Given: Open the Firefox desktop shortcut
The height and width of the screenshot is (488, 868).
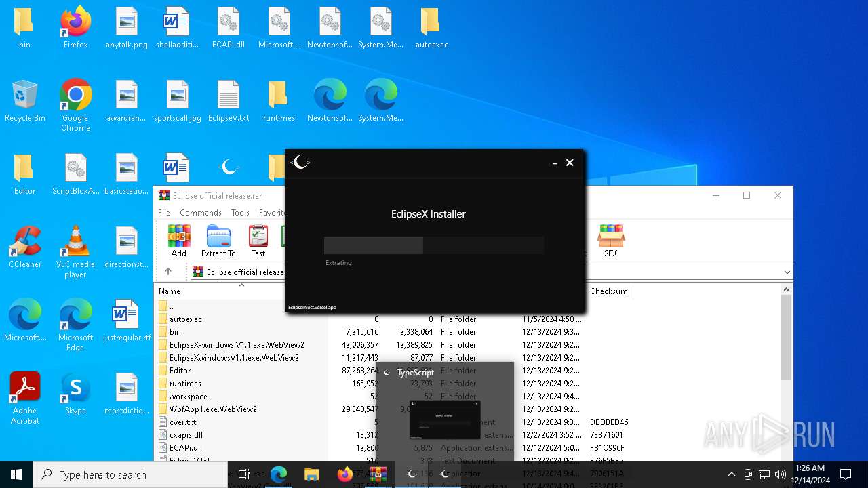Looking at the screenshot, I should point(76,28).
